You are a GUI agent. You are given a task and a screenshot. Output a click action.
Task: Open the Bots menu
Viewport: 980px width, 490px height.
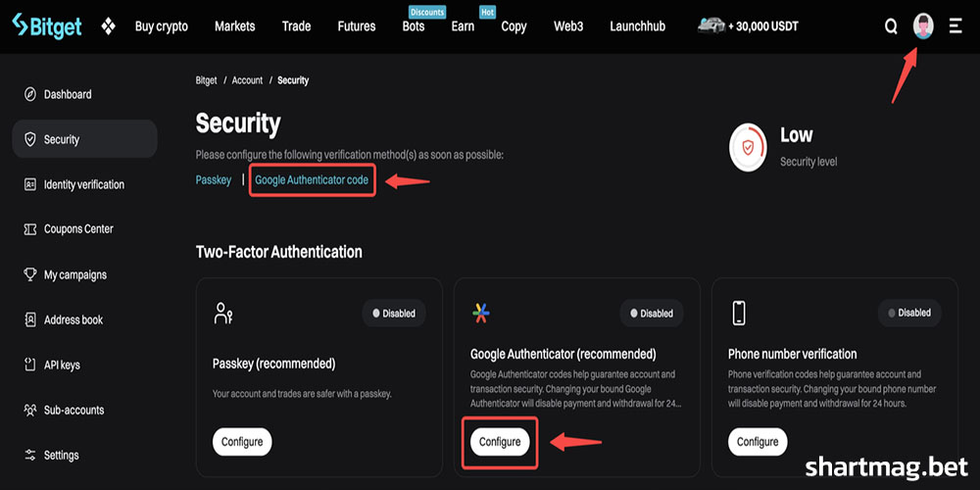(x=414, y=26)
